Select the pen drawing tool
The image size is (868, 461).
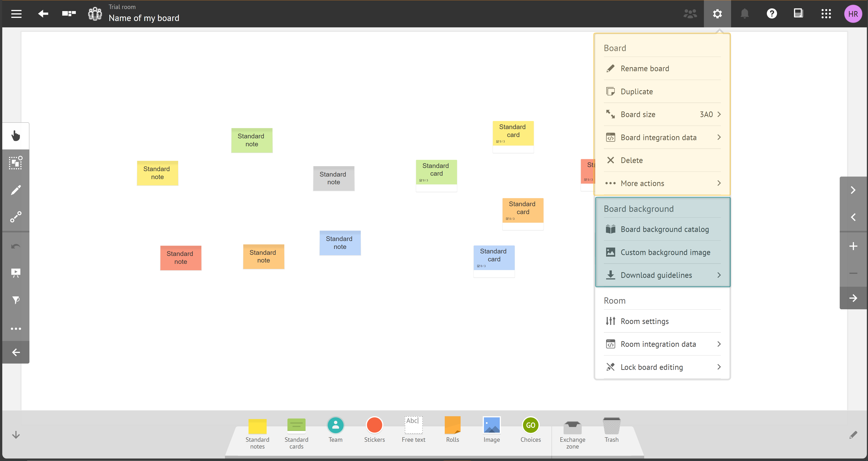tap(16, 190)
